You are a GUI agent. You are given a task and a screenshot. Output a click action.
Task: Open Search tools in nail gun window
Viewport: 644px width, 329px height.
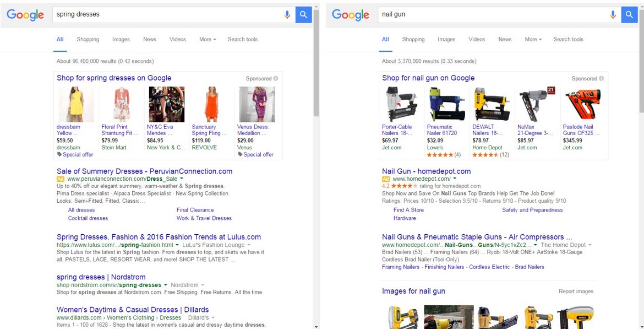[x=569, y=40]
